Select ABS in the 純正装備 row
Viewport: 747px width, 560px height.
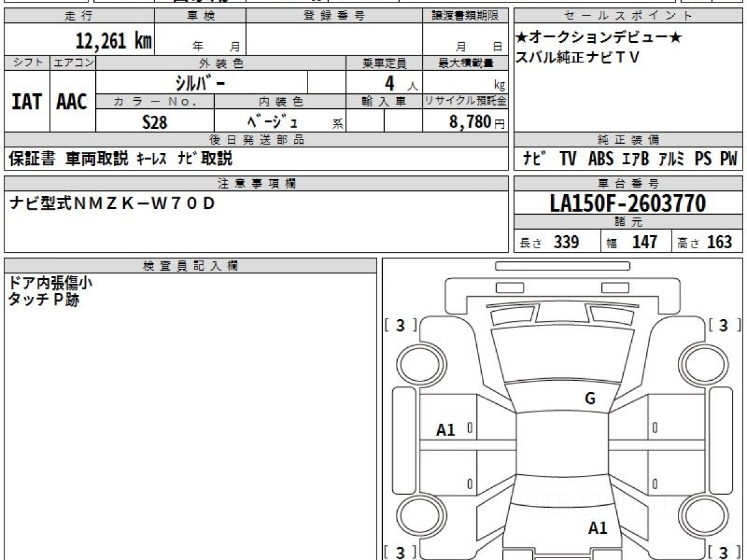600,159
